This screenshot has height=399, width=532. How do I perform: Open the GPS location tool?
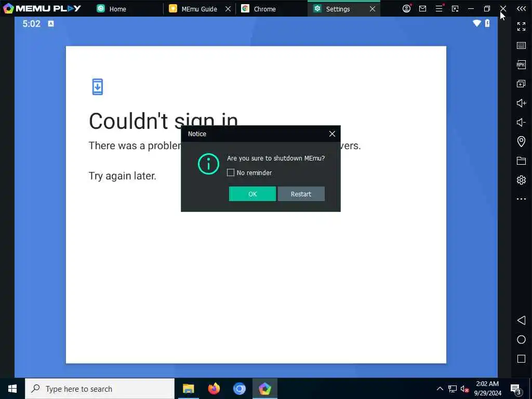tap(521, 141)
